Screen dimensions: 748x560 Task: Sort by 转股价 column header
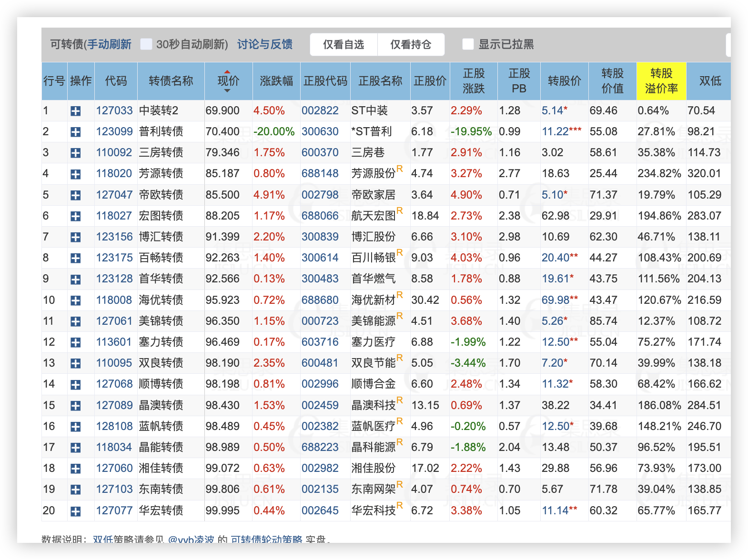564,81
